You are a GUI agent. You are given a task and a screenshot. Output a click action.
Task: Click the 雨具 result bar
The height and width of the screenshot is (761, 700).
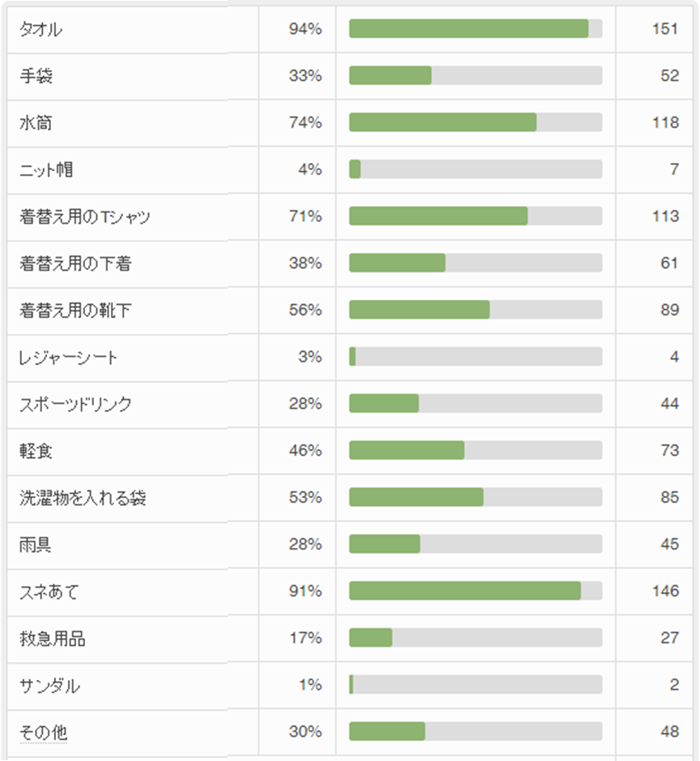[476, 545]
